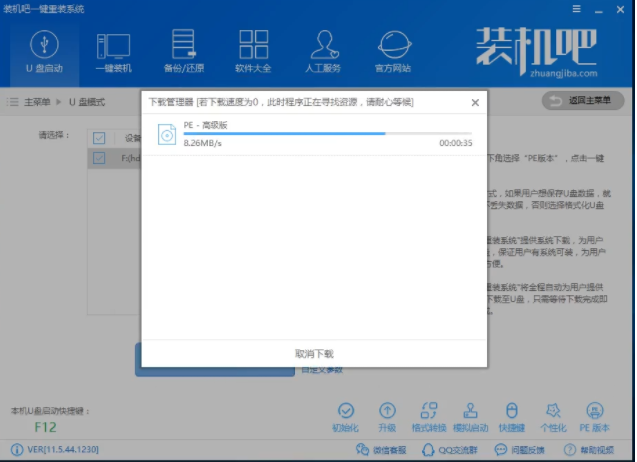Toggle the select-all device checkbox
637x462 pixels.
tap(99, 138)
